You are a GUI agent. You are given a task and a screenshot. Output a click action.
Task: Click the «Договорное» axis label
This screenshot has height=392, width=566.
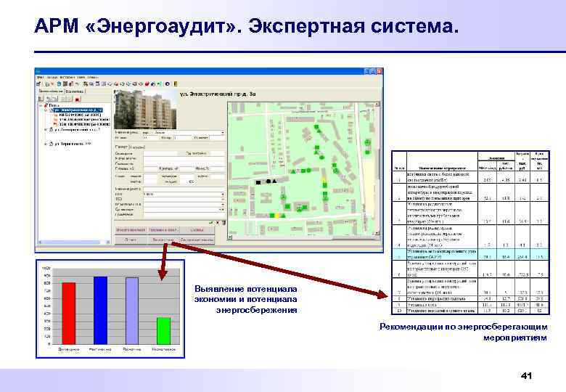(69, 350)
